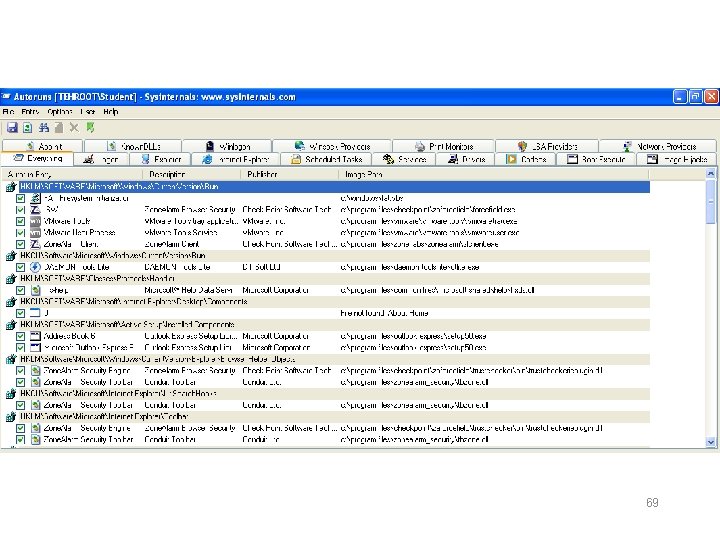This screenshot has height=540, width=720.
Task: Switch to the Network Providers tab
Action: coord(658,146)
